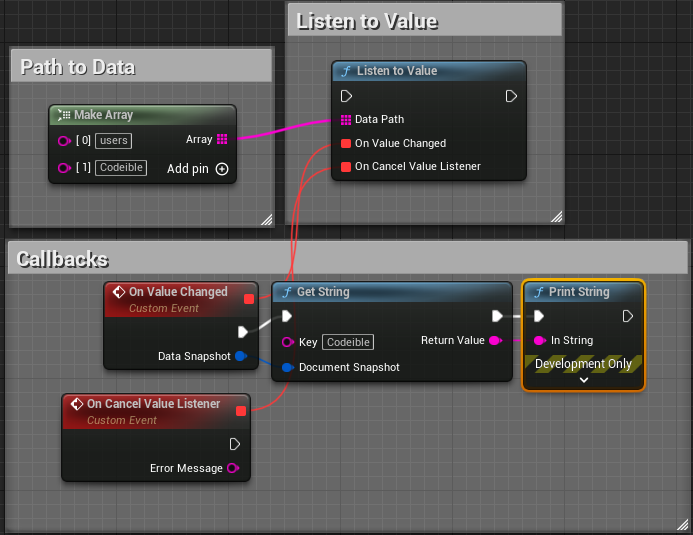This screenshot has width=693, height=535.
Task: Select the Callbacks comment box title
Action: (x=62, y=259)
